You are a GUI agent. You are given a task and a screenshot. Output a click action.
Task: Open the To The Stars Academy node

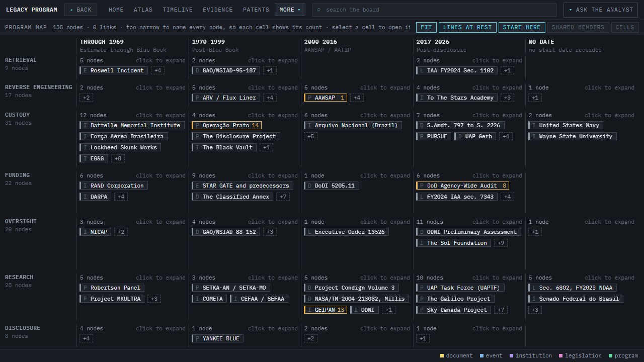tap(457, 98)
